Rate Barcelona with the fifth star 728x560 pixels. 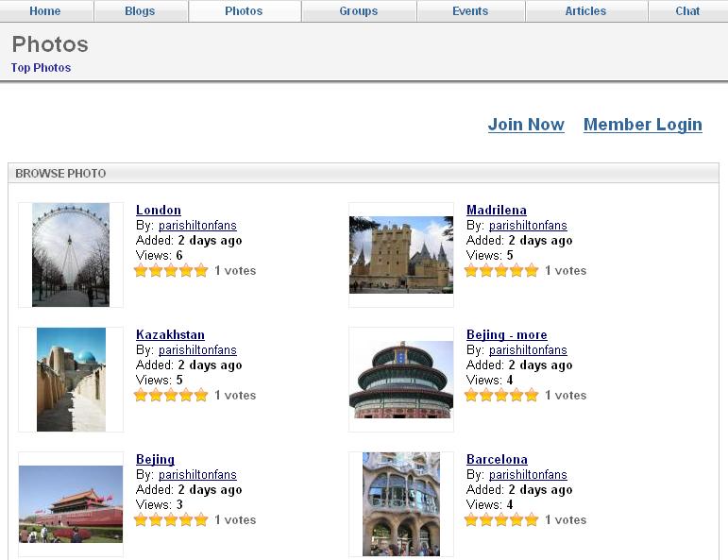tap(532, 520)
